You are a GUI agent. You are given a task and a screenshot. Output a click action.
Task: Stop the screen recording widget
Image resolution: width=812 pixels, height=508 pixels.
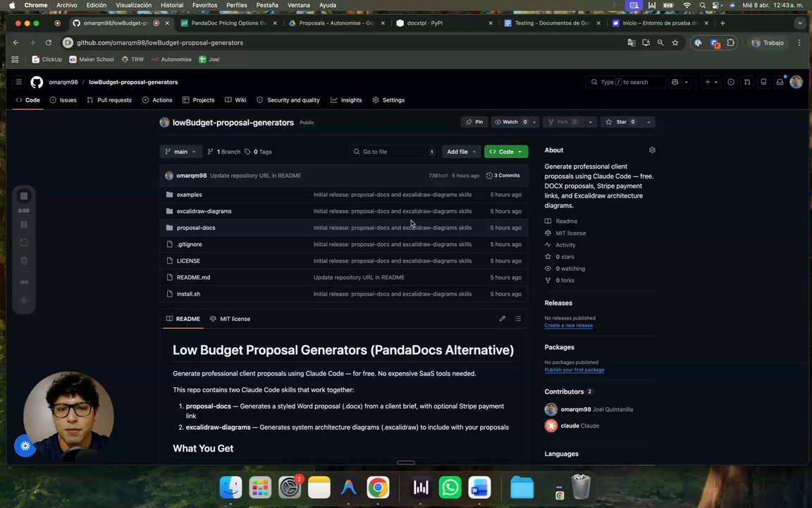pyautogui.click(x=24, y=196)
